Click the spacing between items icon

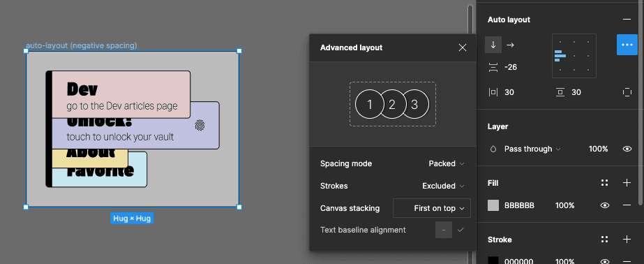click(493, 67)
